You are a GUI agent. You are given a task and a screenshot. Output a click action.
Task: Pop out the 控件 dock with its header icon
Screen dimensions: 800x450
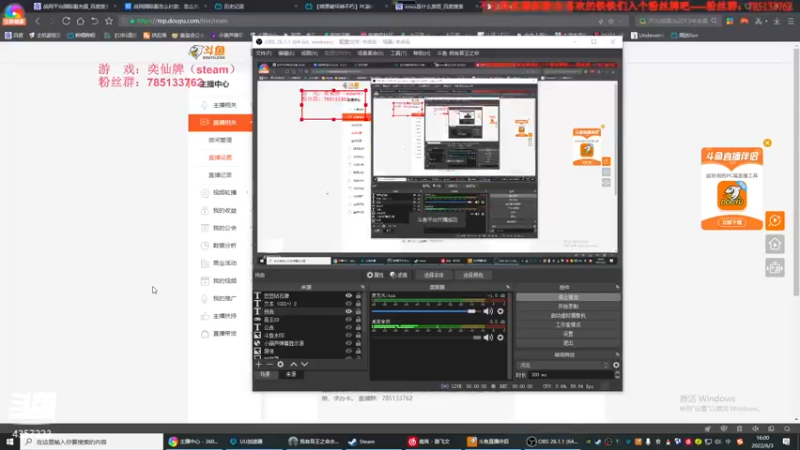[x=617, y=287]
